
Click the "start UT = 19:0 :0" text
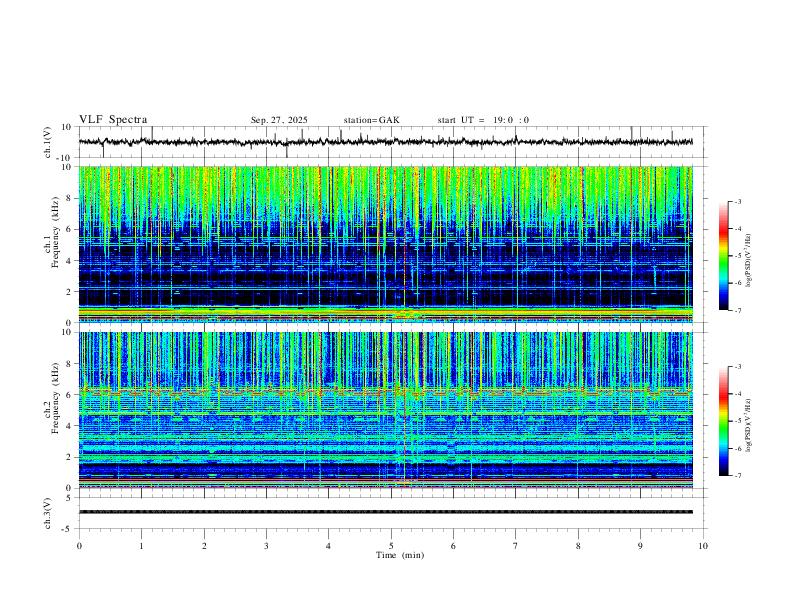click(483, 120)
